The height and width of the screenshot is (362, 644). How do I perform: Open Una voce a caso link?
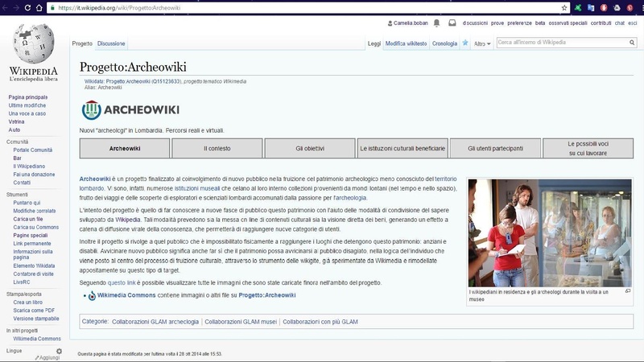(27, 113)
